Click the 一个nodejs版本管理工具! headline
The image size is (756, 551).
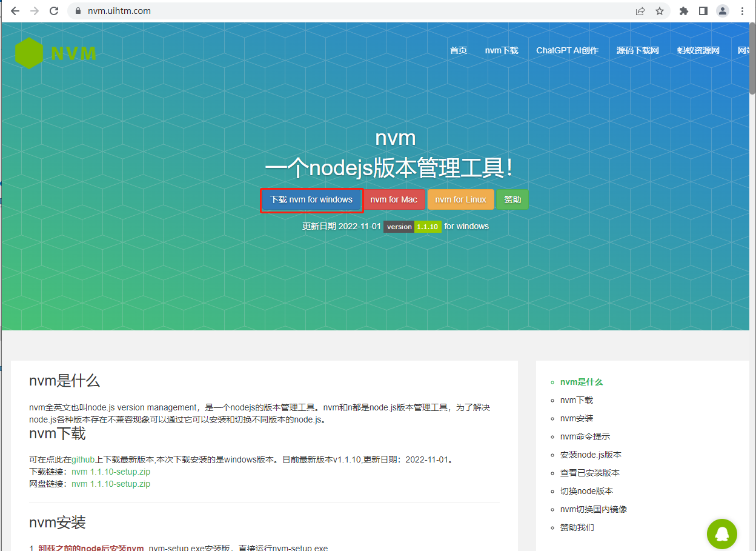(390, 169)
